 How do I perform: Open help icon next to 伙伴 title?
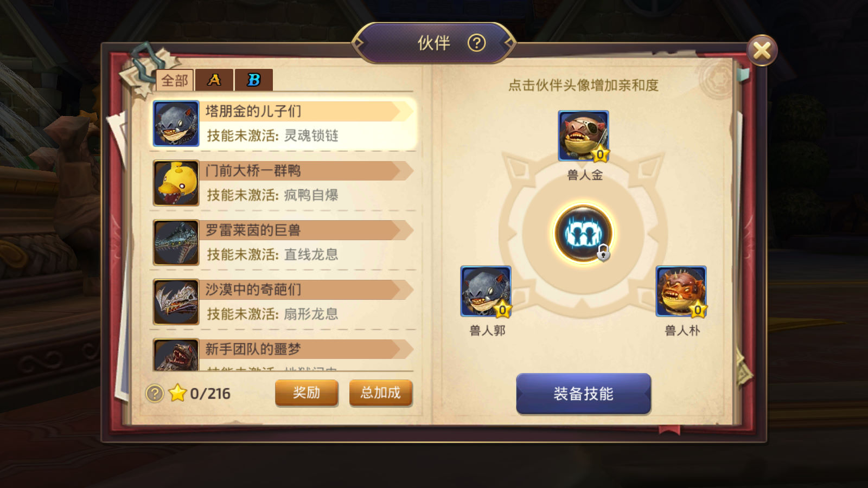476,43
